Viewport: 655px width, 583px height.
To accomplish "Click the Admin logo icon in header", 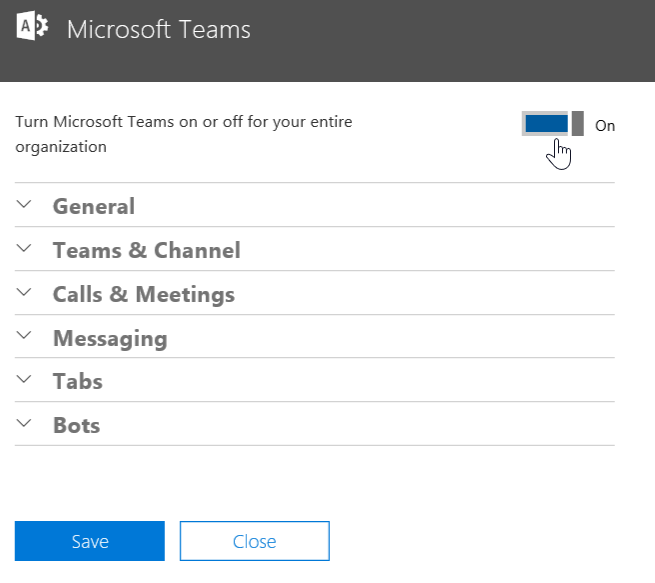I will (x=32, y=28).
